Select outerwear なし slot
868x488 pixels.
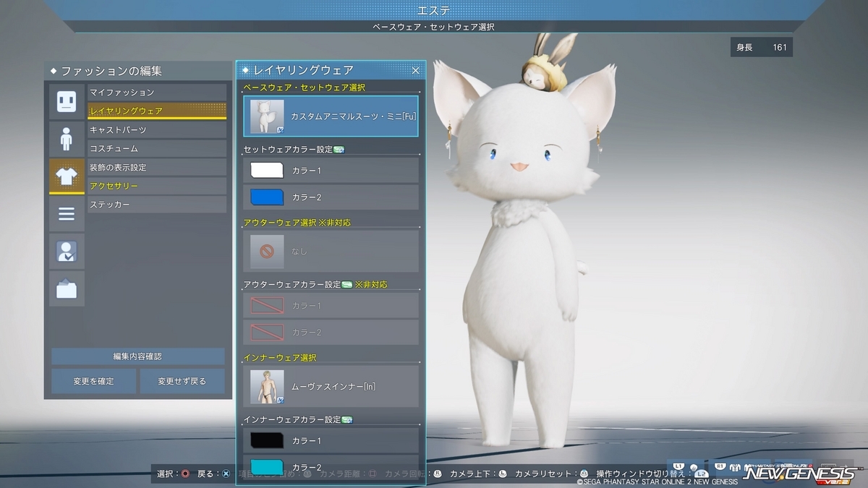click(331, 251)
